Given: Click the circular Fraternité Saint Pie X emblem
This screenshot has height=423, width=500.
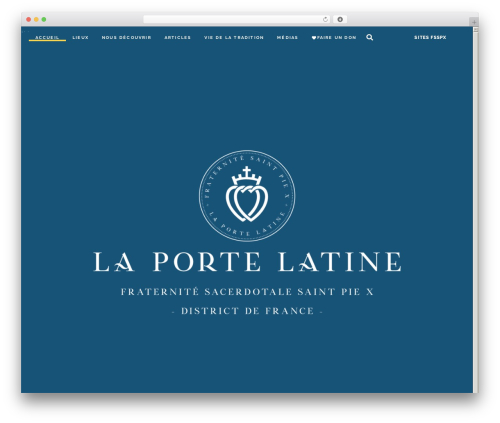Looking at the screenshot, I should [247, 196].
